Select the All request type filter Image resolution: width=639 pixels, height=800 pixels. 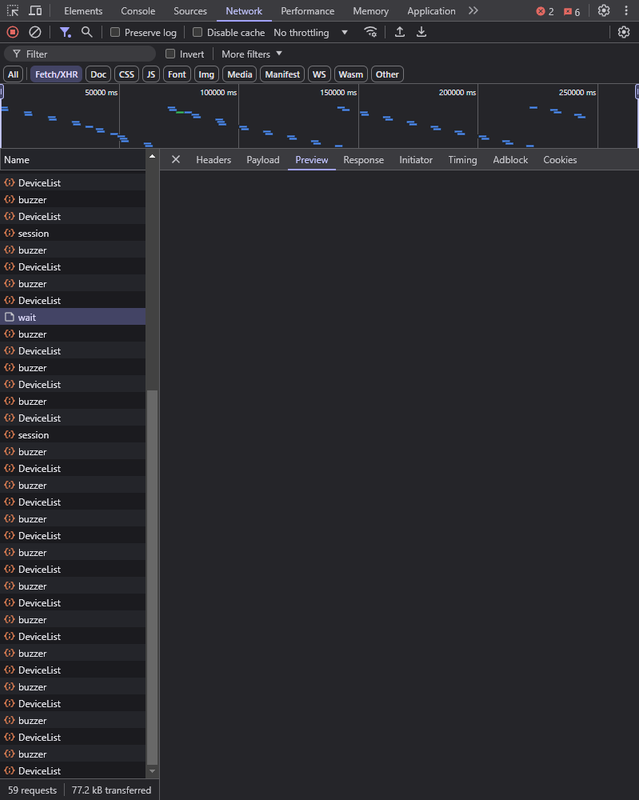[x=13, y=74]
